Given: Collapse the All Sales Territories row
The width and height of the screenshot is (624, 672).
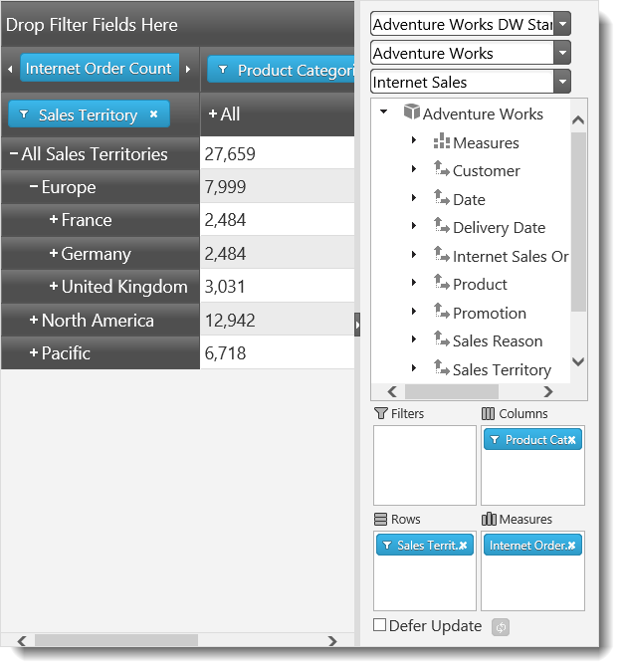Looking at the screenshot, I should 13,154.
